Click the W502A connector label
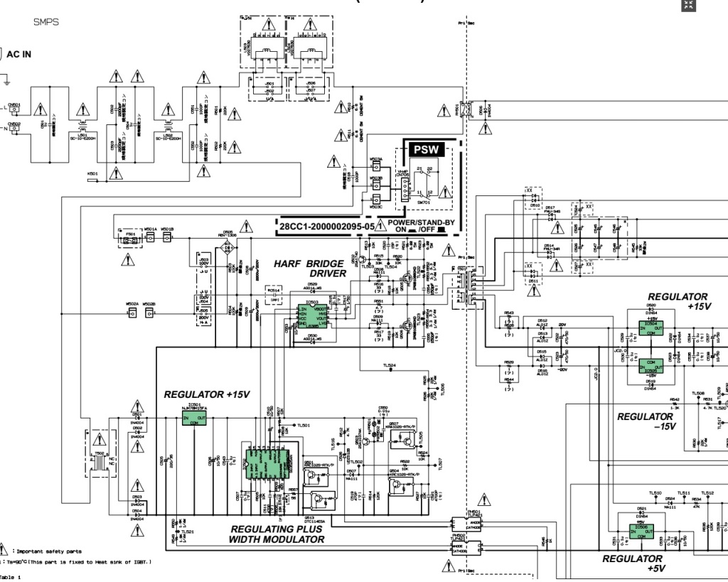728x582 pixels. 132,304
